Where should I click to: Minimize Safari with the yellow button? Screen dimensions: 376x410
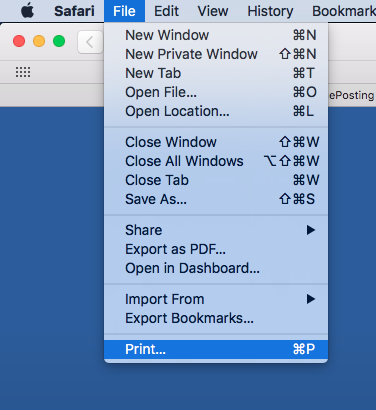coord(39,41)
